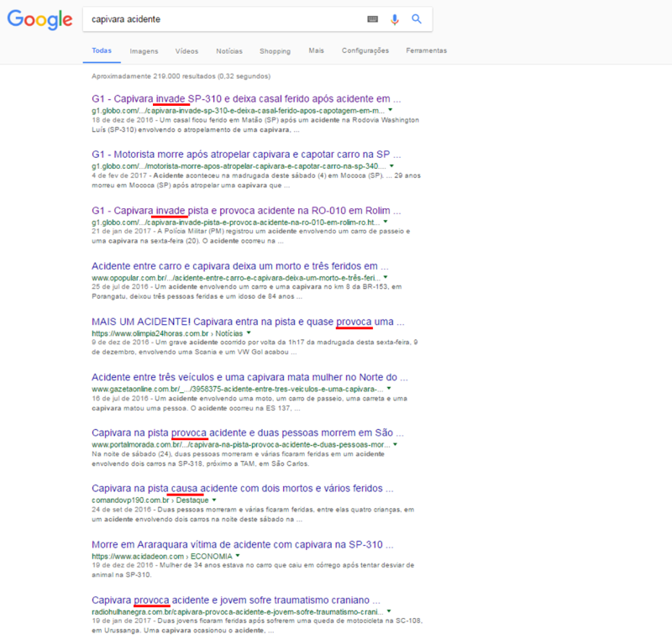Screen dimensions: 672x639
Task: Click green URL 'https://www.olimpia24horas.com.br'
Action: (x=150, y=333)
